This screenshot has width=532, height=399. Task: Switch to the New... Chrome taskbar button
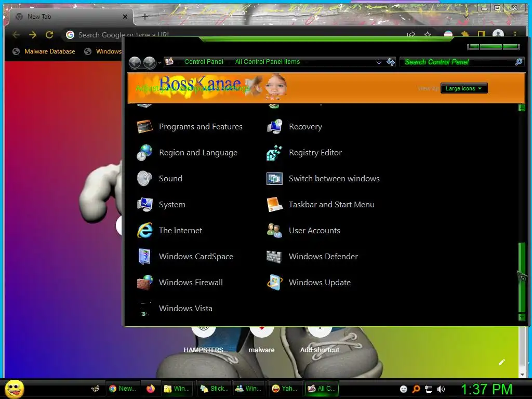tap(123, 389)
